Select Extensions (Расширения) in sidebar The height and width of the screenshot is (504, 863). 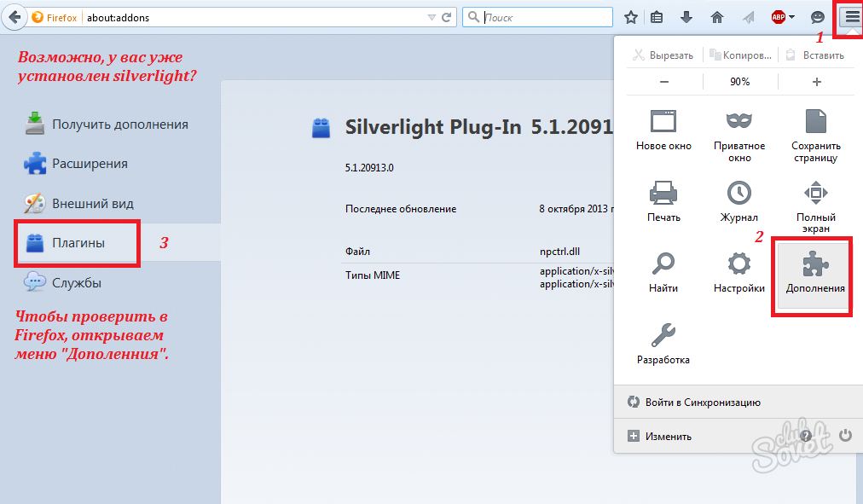tap(89, 164)
